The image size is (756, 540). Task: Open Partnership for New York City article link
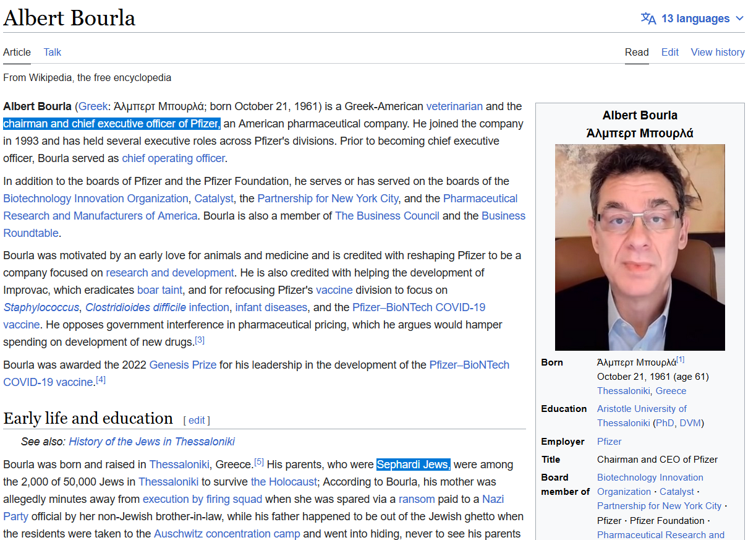click(328, 199)
